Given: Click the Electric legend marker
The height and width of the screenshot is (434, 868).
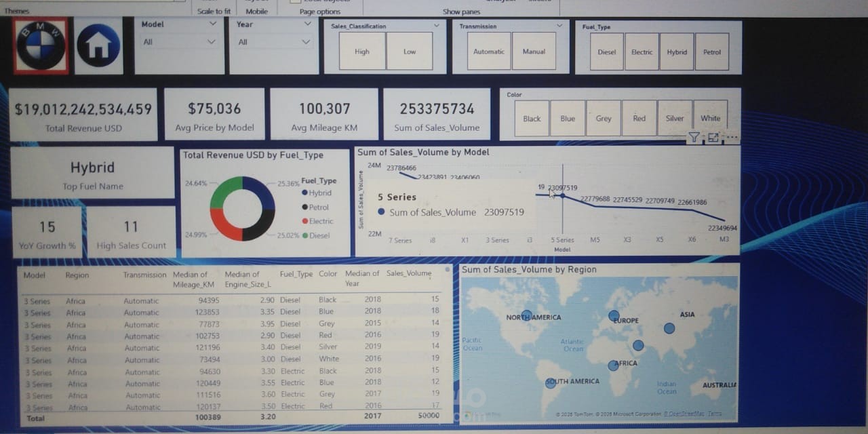Looking at the screenshot, I should coord(304,221).
